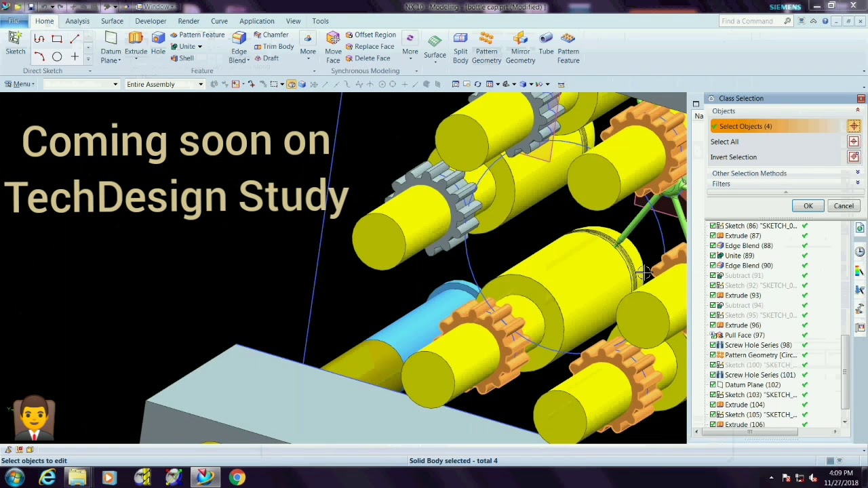Click the Edge Blend tool
This screenshot has width=868, height=488.
point(239,47)
